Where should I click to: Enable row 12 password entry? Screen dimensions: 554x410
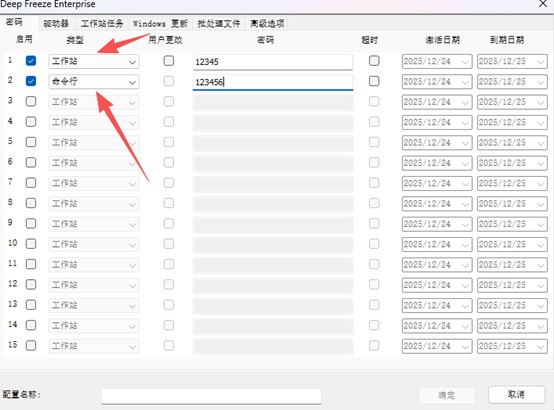(31, 285)
